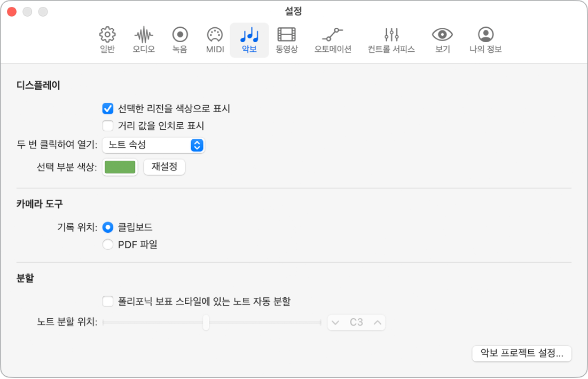The image size is (588, 379).
Task: Open 악보 프로젝트 설정
Action: 521,353
